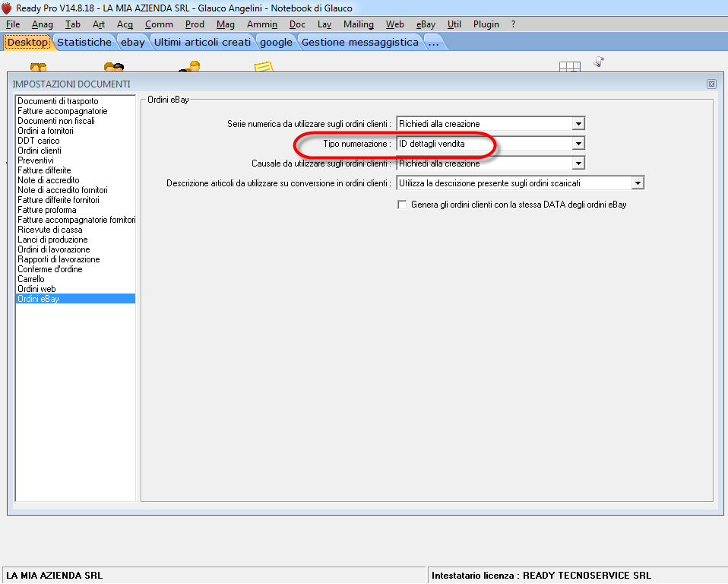Select highlighted 'Ordini eBay' list entry
The image size is (728, 584).
tap(76, 299)
